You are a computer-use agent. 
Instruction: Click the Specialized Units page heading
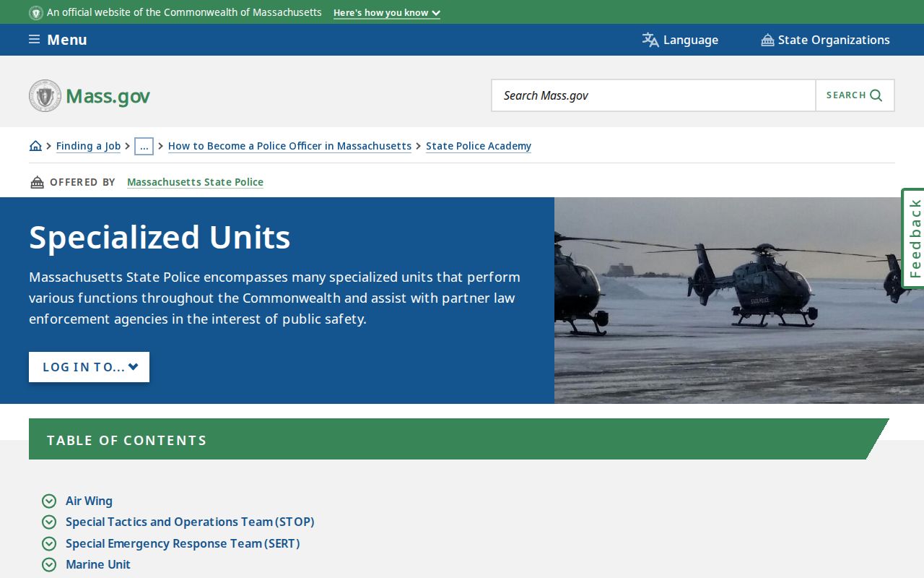(160, 237)
